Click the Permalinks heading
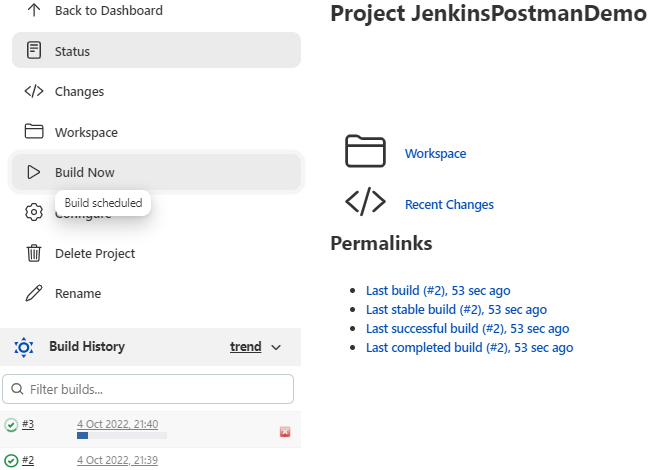 [381, 243]
